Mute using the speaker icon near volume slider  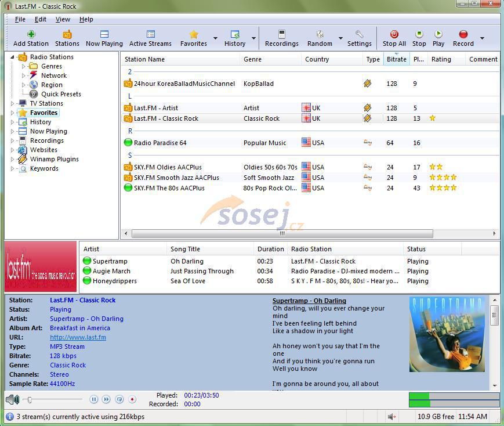click(13, 400)
